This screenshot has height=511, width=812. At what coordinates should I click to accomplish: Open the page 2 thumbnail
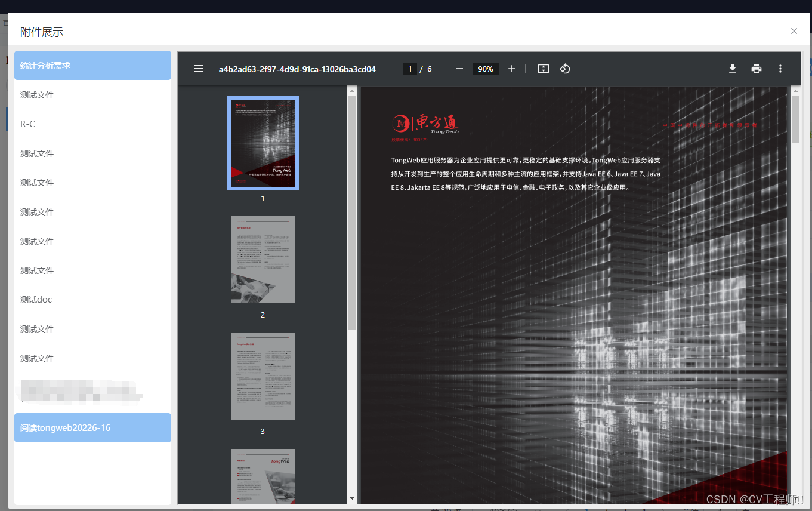tap(263, 260)
